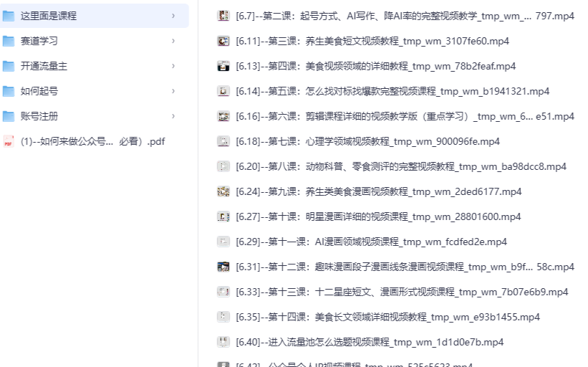Click the folder icon for 如何起号

click(x=9, y=91)
